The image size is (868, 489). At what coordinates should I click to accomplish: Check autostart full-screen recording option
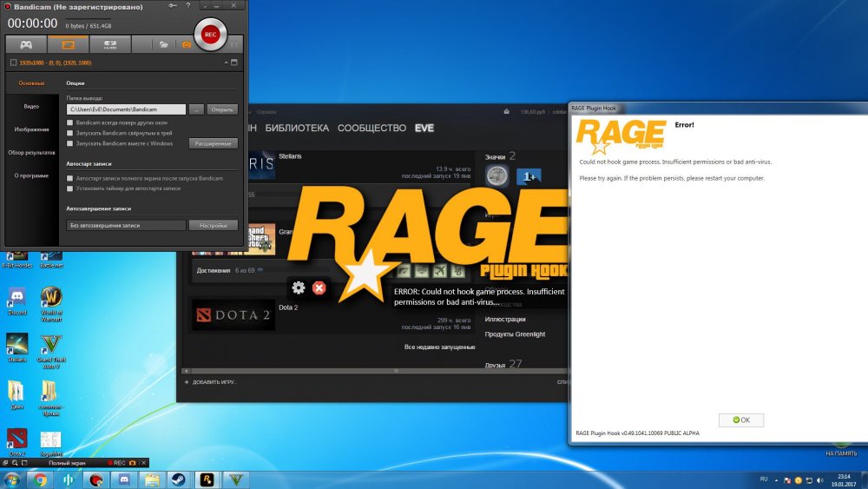tap(70, 178)
